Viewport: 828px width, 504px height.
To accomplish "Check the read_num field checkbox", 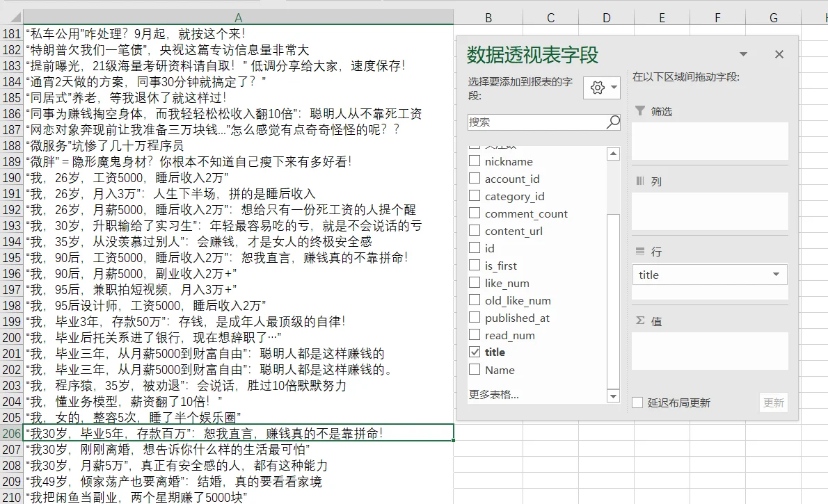I will click(475, 334).
